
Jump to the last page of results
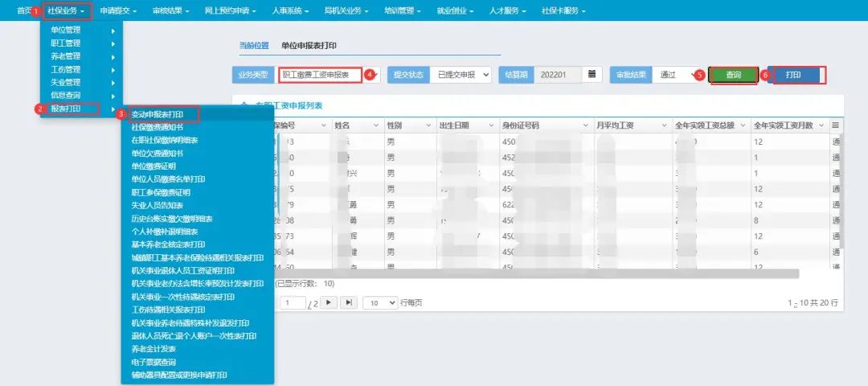[348, 302]
